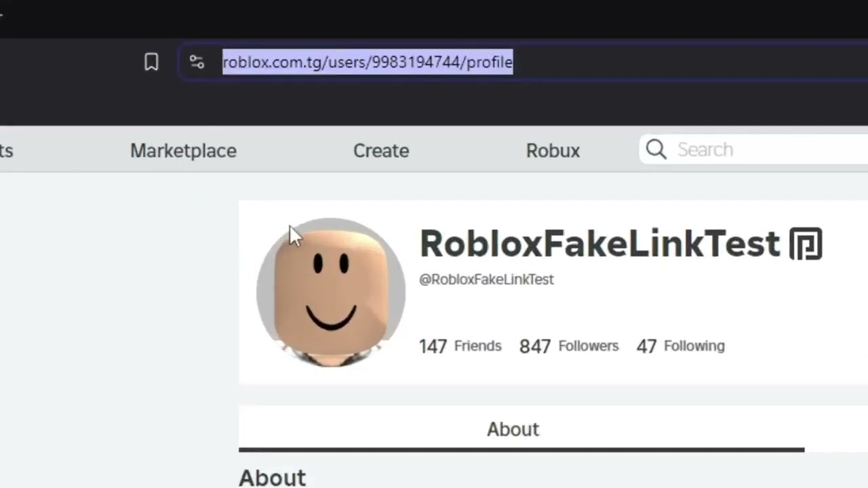Open the Marketplace nav link
The image size is (868, 488).
[x=183, y=150]
